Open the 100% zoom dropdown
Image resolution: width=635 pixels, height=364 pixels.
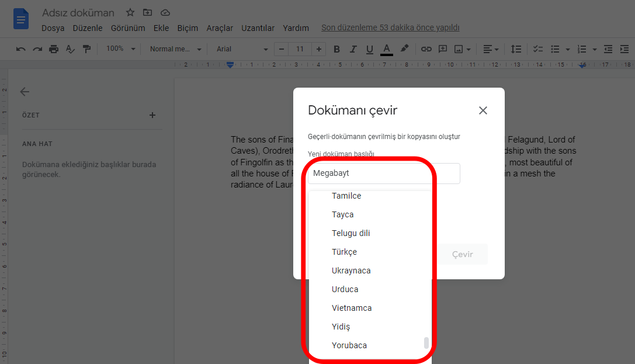[x=121, y=49]
